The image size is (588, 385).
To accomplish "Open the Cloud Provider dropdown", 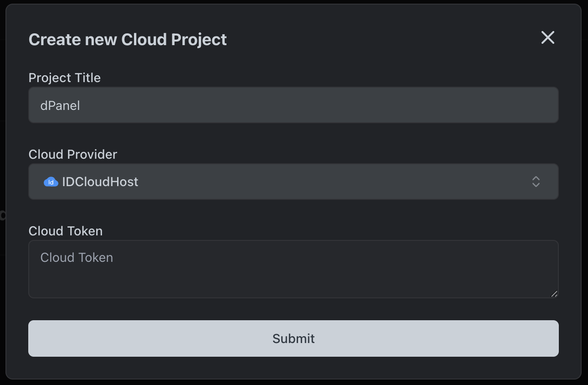I will pos(293,182).
